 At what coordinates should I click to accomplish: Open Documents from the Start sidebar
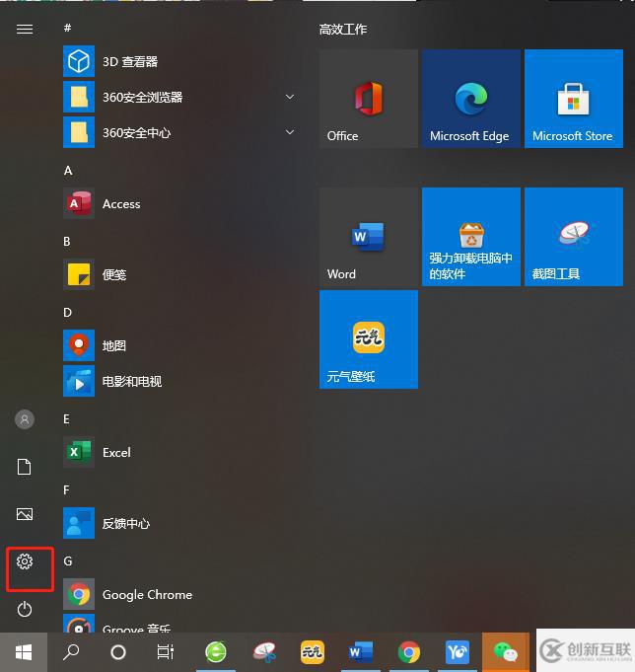[x=25, y=467]
